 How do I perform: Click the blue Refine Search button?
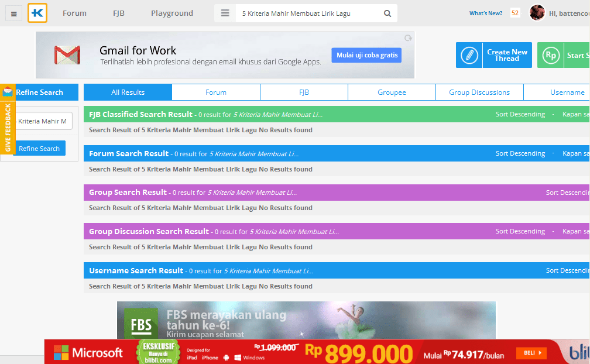point(40,149)
